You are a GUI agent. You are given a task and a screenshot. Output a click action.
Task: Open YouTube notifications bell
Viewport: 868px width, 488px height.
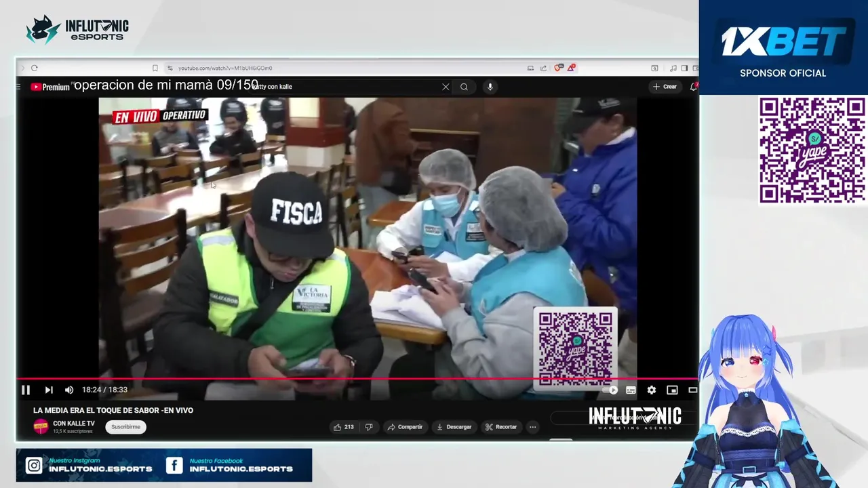coord(694,87)
